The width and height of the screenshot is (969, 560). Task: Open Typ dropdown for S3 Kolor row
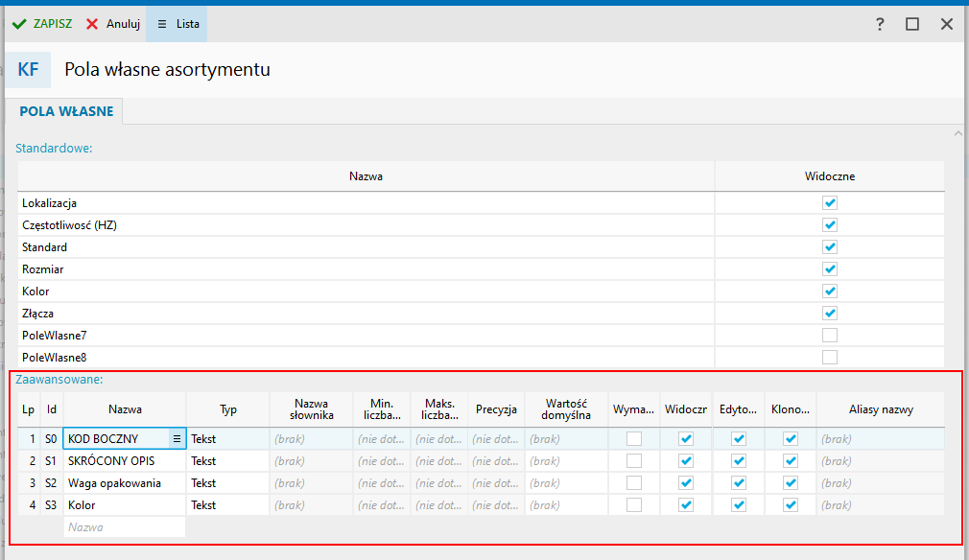click(x=228, y=505)
